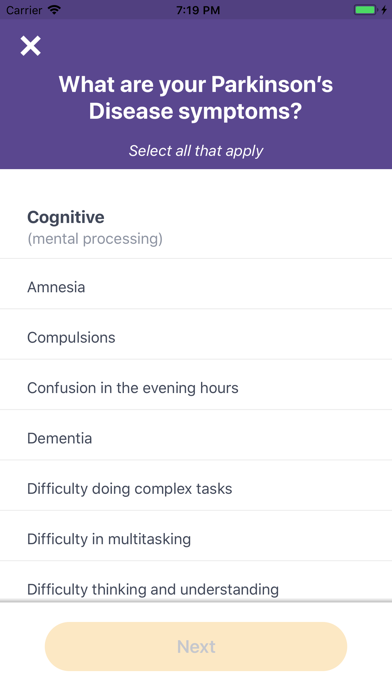392x696 pixels.
Task: Tap the 7:19 PM clock
Action: [198, 10]
